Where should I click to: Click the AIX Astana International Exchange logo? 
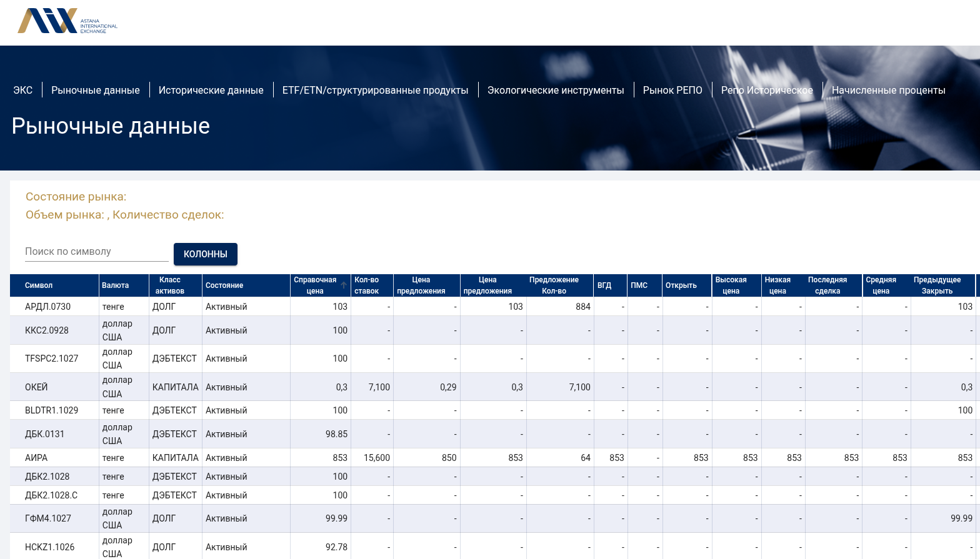[x=67, y=21]
